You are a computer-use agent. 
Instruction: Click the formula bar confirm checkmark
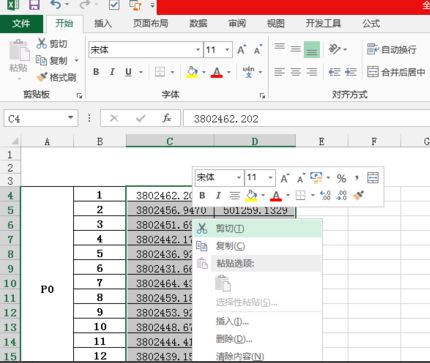tap(141, 118)
